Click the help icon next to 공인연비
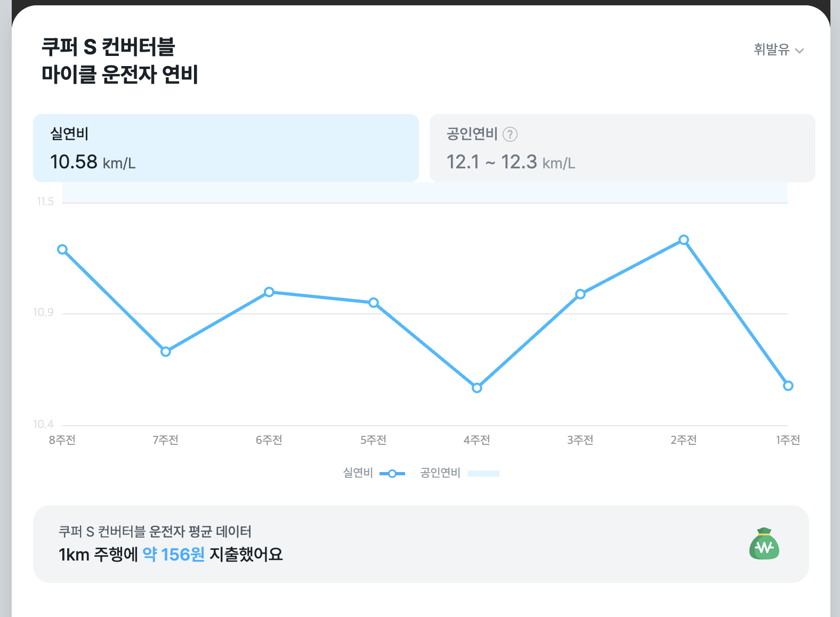Screen dimensions: 840x617 510,134
